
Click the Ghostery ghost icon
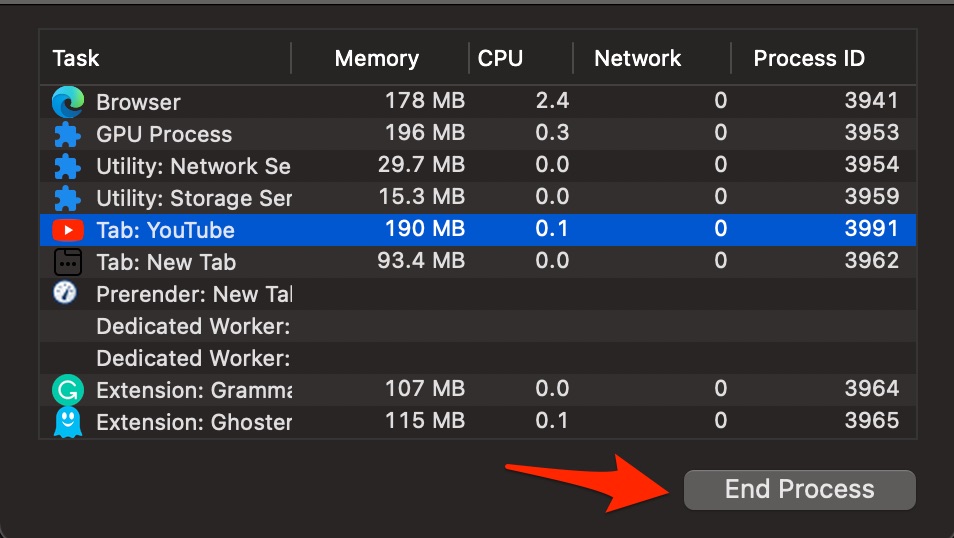[x=68, y=422]
